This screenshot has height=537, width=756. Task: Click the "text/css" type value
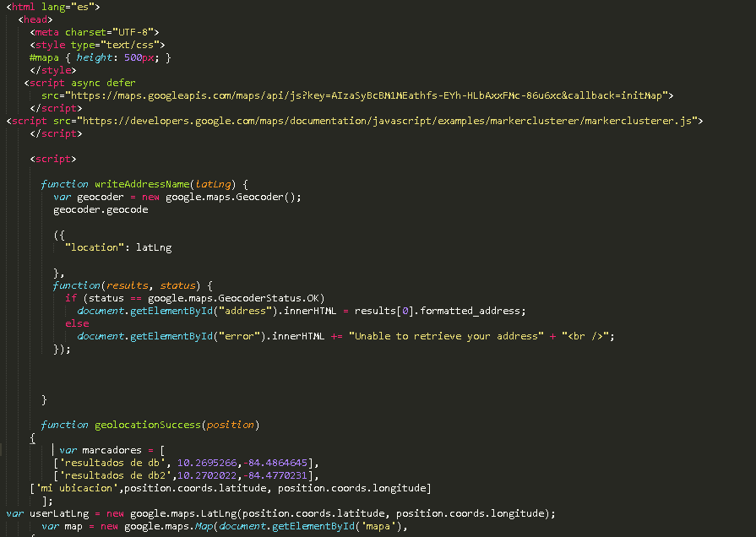[130, 45]
